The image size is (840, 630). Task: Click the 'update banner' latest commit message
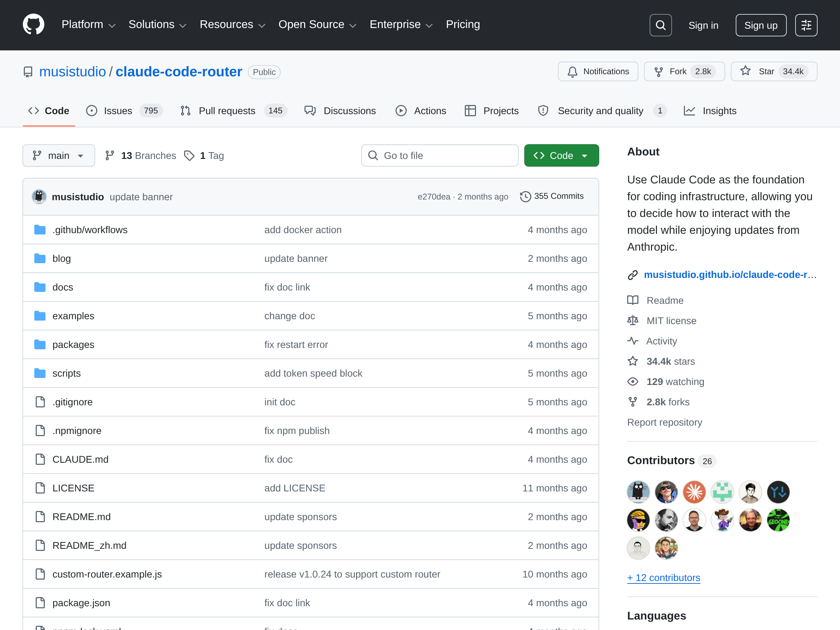(x=141, y=197)
